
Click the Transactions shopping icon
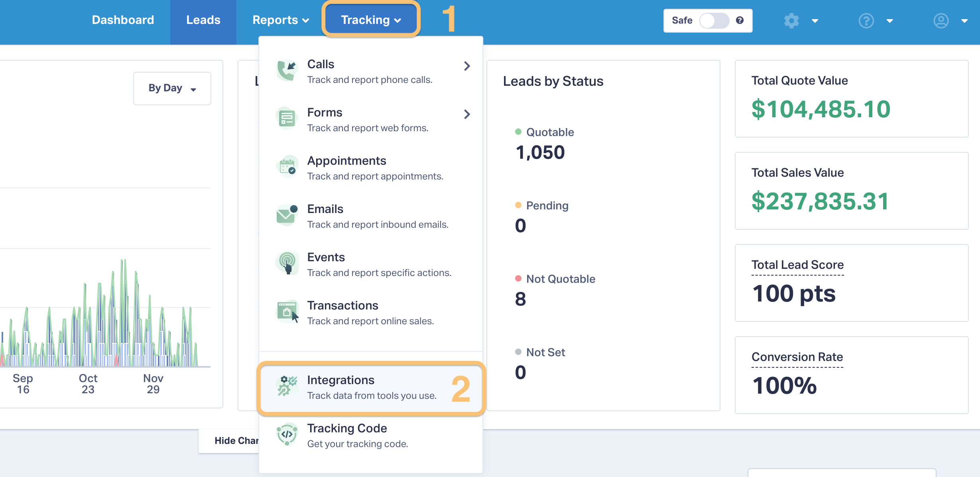(287, 311)
